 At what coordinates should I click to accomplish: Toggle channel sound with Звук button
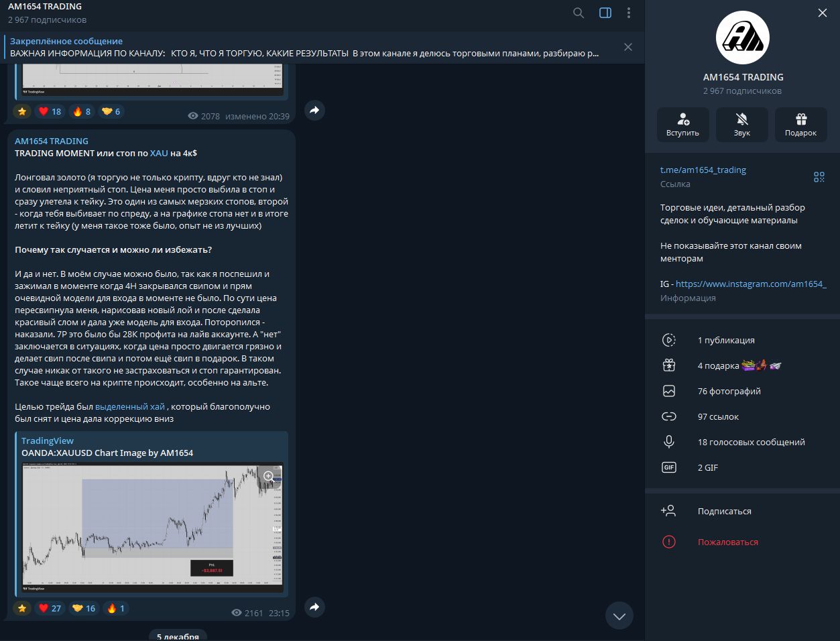(741, 124)
